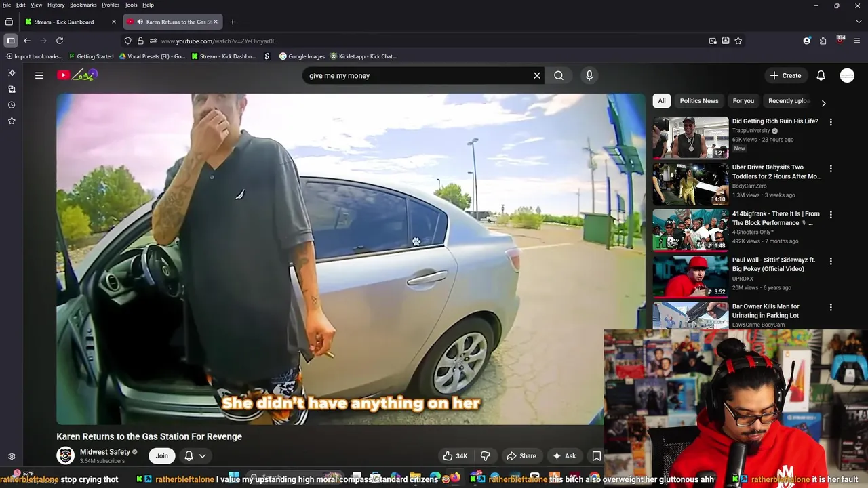Open sidebar history clock icon
Screen dimensions: 868x488
[x=12, y=105]
